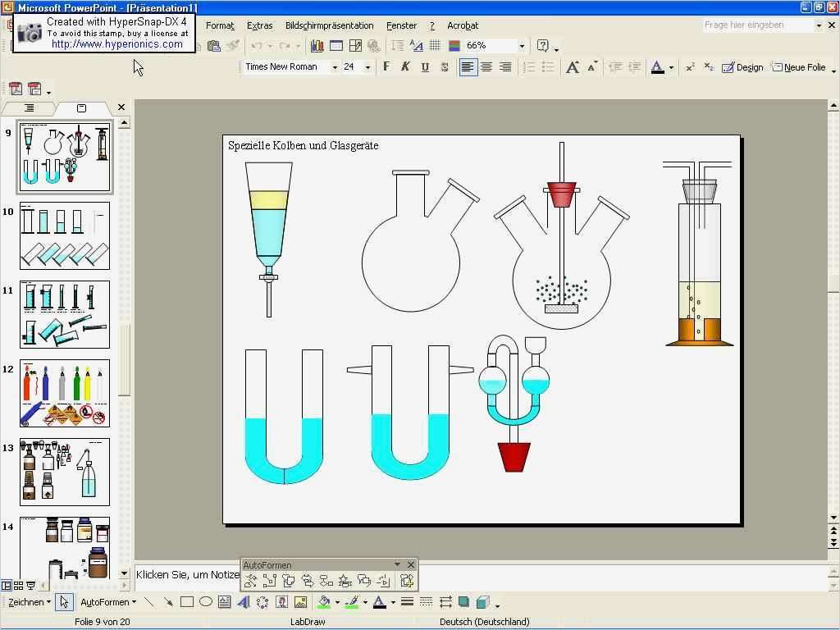Open the AutoFormen dropdown menu

click(x=108, y=602)
